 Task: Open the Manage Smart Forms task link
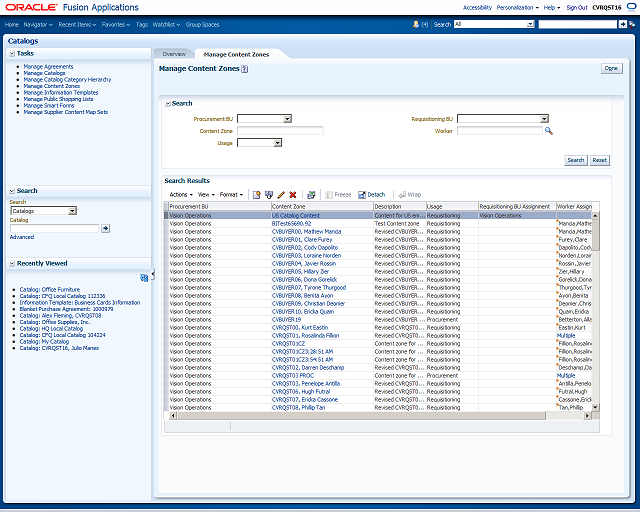(x=49, y=105)
